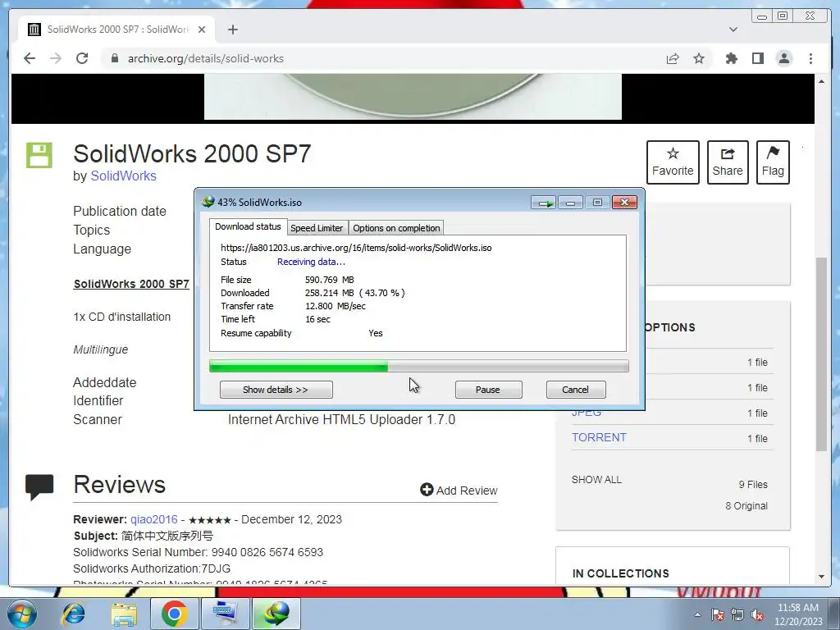Click the Reviews heading
Screen dimensions: 840x630
coord(120,484)
